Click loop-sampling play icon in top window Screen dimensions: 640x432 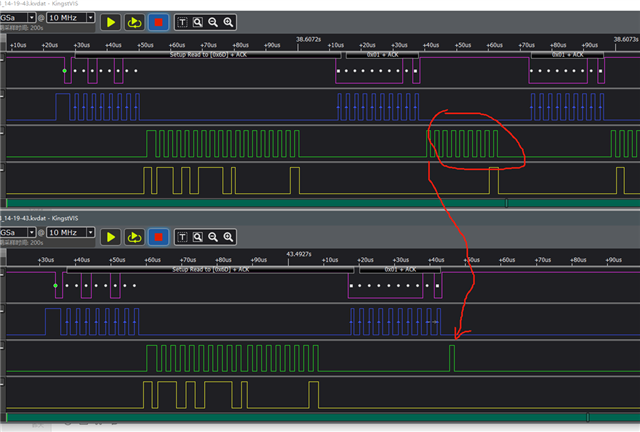[x=134, y=22]
